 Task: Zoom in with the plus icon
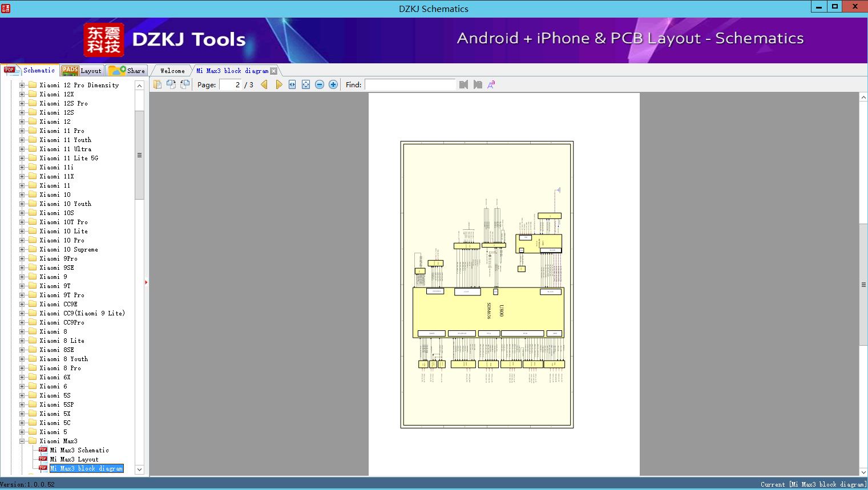(x=333, y=84)
